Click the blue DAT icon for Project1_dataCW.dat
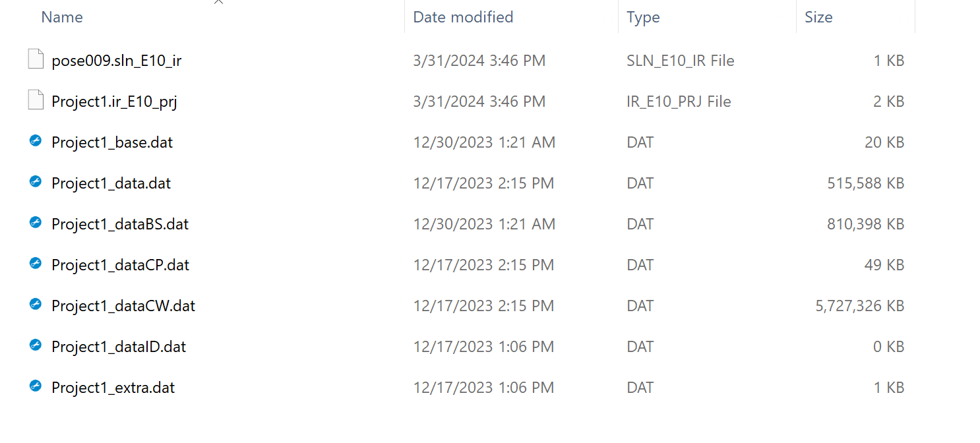 [35, 305]
